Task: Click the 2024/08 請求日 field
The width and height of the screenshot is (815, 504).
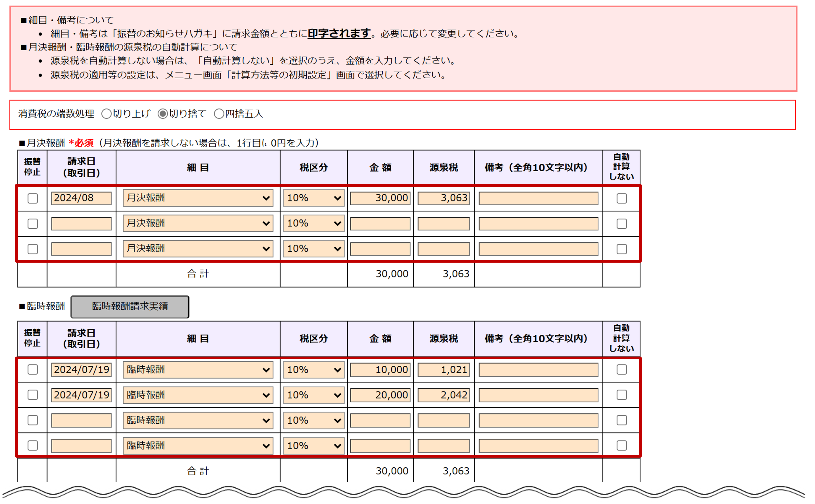Action: pyautogui.click(x=81, y=198)
